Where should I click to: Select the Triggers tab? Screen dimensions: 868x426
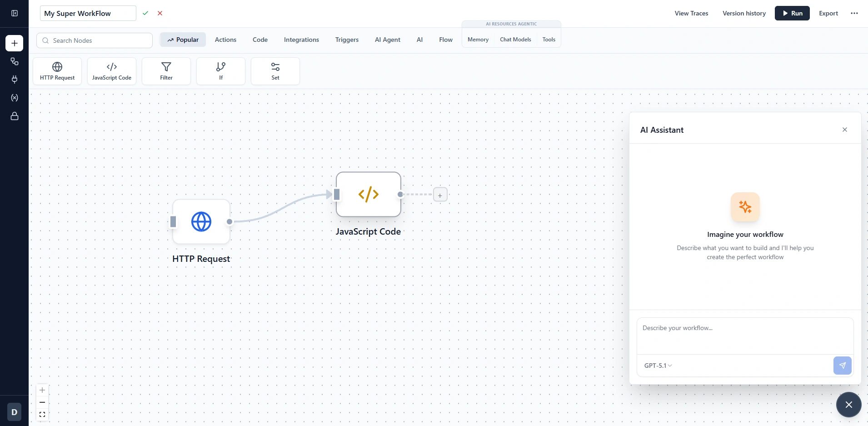347,40
